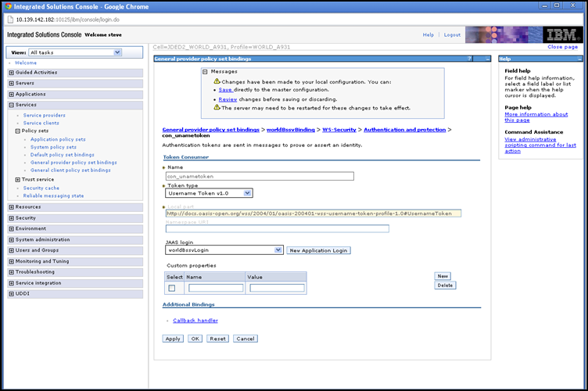This screenshot has width=588, height=391.
Task: Open Service clients in navigation
Action: (41, 123)
